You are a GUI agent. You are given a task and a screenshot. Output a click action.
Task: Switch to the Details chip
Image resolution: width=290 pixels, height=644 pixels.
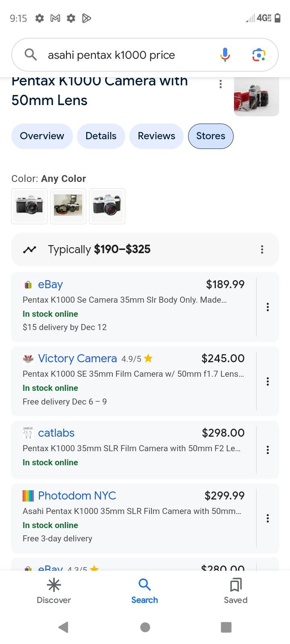pos(101,136)
